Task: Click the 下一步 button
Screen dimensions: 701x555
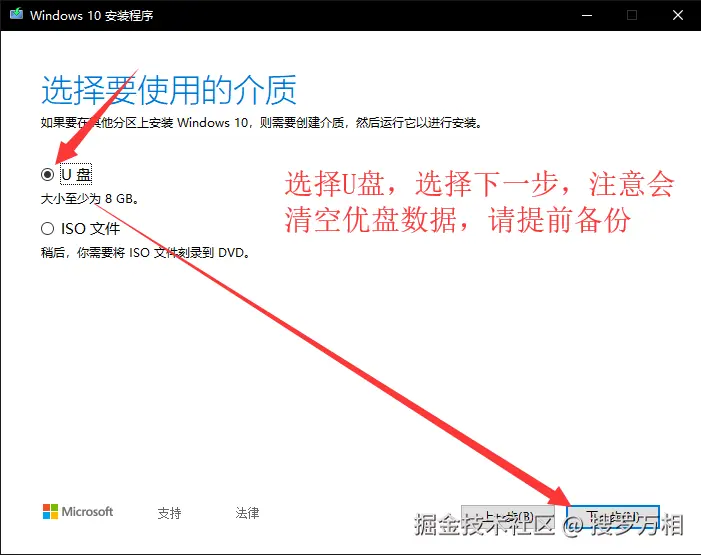Action: coord(613,517)
